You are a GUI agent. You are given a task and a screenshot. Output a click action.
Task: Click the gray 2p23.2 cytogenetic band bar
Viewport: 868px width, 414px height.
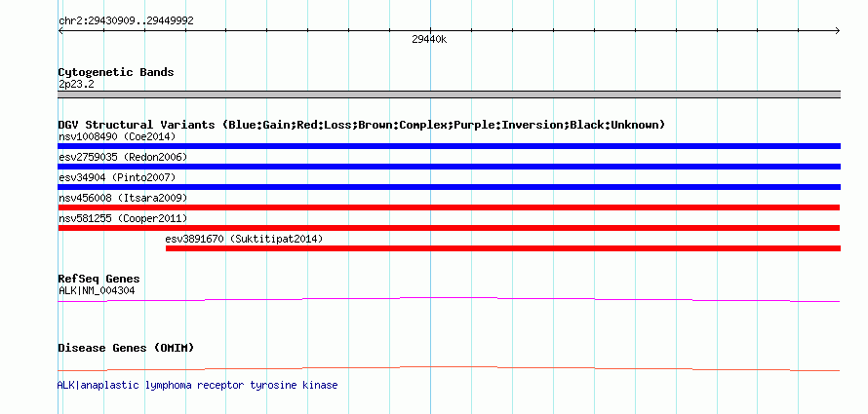[449, 94]
